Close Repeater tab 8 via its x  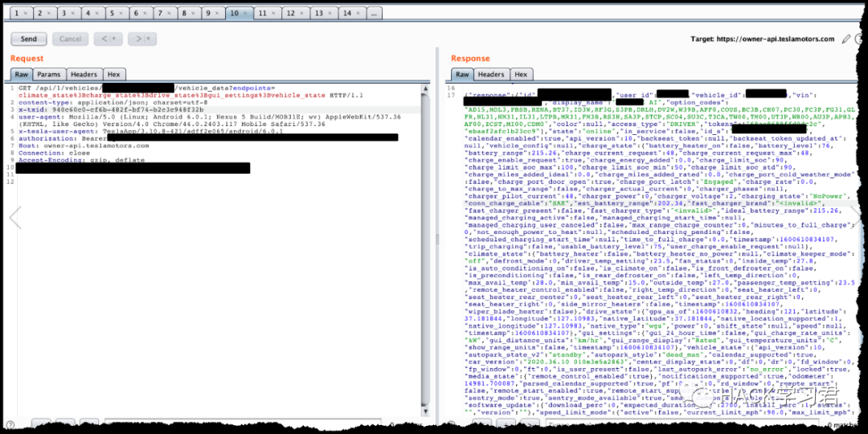(x=193, y=13)
